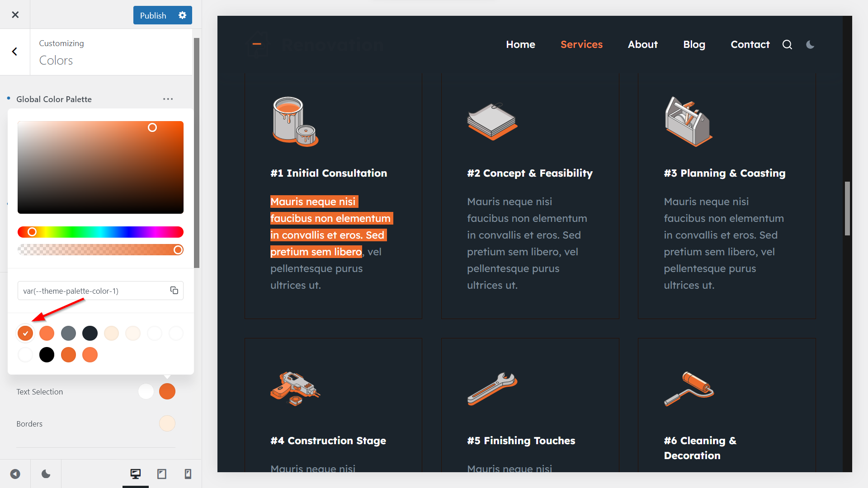Click the About menu item in navigation

tap(643, 44)
